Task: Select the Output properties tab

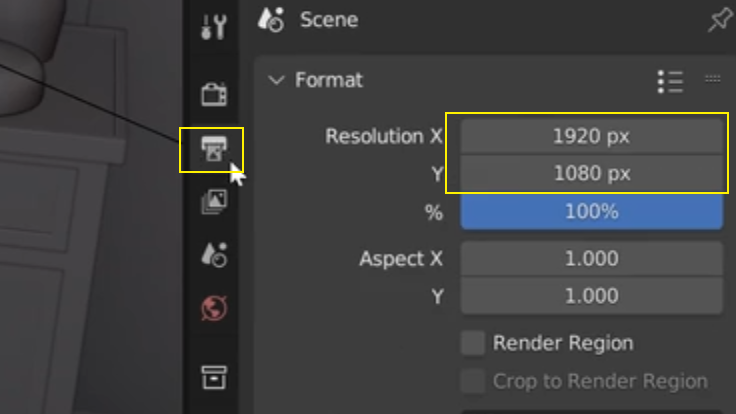Action: pos(214,149)
